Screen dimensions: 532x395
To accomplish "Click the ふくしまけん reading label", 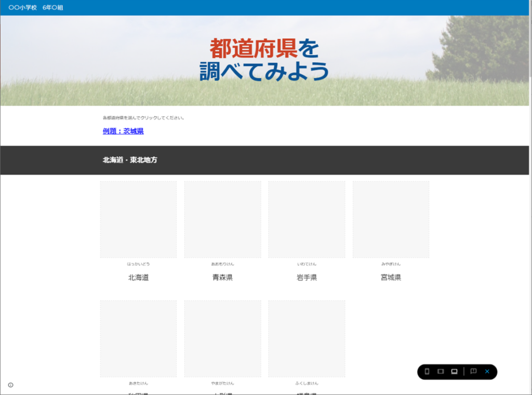I will point(307,383).
